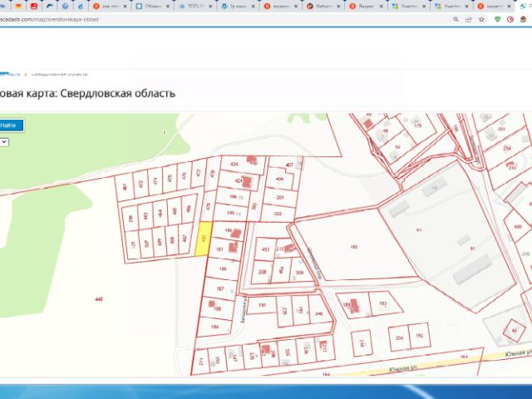The width and height of the screenshot is (532, 399).
Task: Switch to the pinned red square icon tab
Action: (34, 6)
